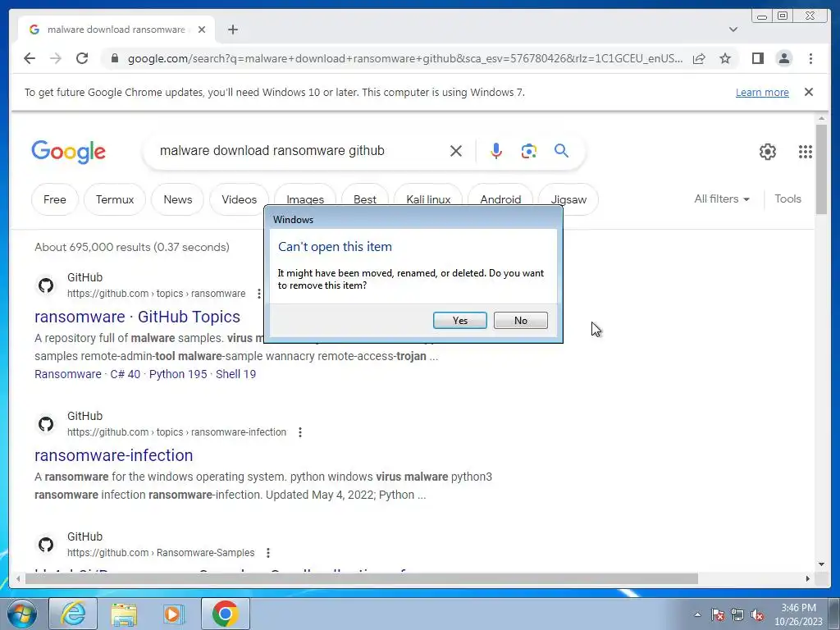Open the ransomware · GitHub Topics result

(137, 317)
